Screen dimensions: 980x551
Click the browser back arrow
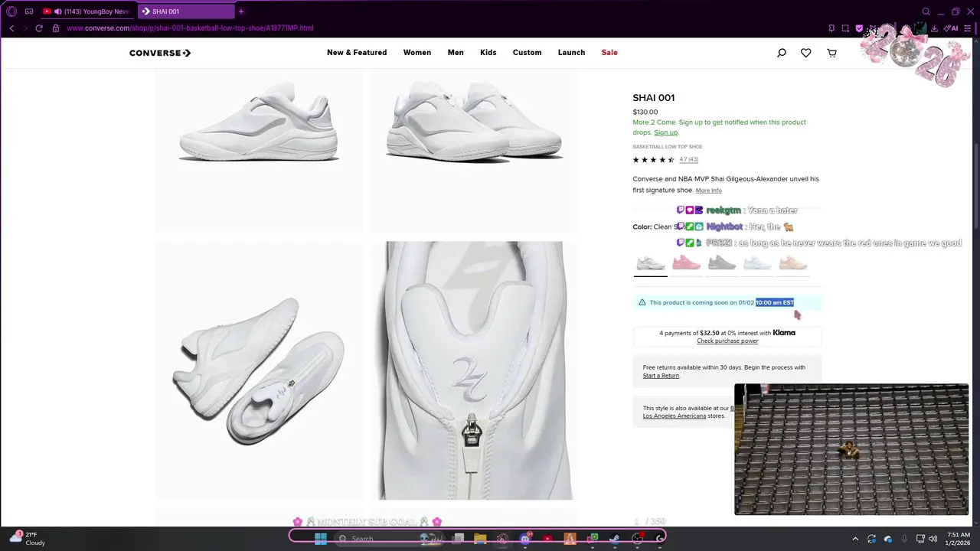click(x=11, y=28)
